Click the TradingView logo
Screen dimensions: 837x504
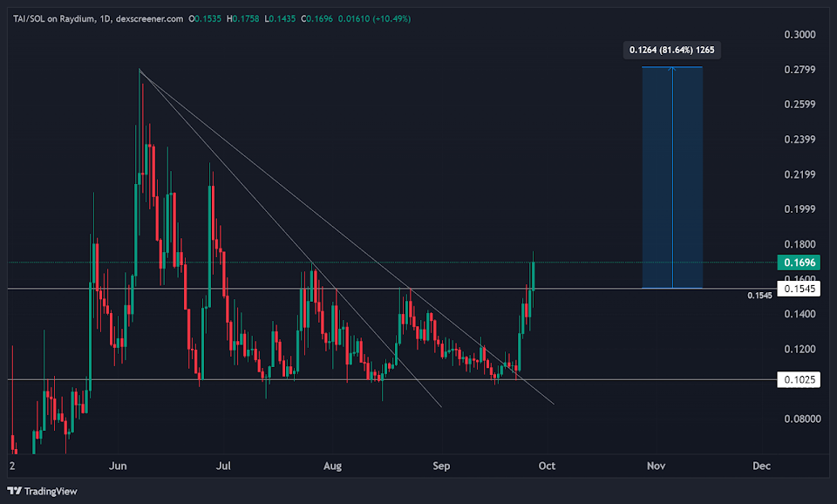coord(39,490)
